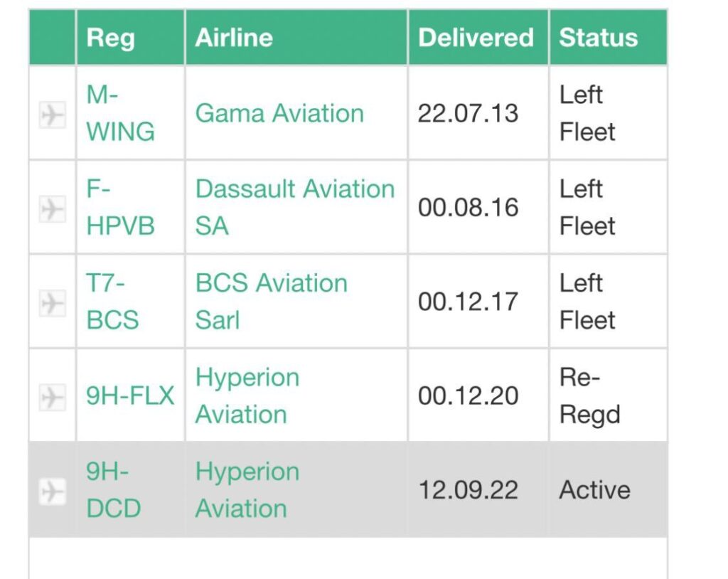Image resolution: width=728 pixels, height=579 pixels.
Task: Open Hyperion Aviation link in 9H-DCD row
Action: (247, 490)
